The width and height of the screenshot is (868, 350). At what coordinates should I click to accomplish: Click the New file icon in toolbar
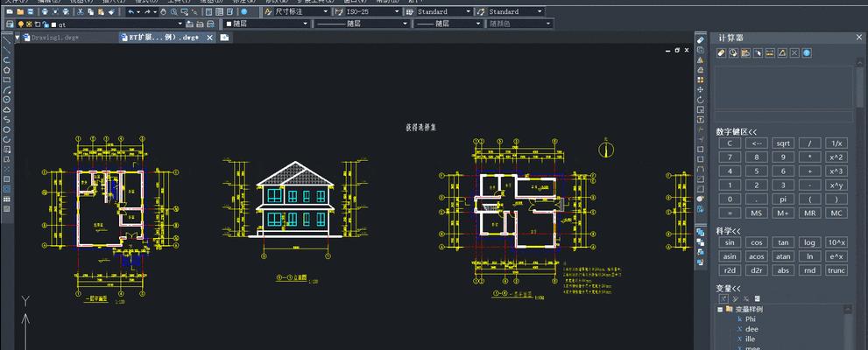point(10,11)
